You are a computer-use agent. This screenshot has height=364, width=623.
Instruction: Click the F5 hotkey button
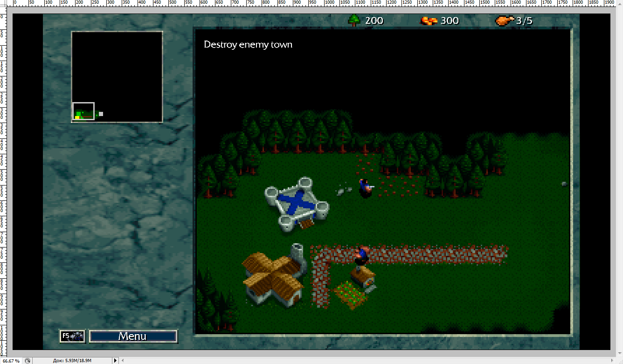point(72,336)
